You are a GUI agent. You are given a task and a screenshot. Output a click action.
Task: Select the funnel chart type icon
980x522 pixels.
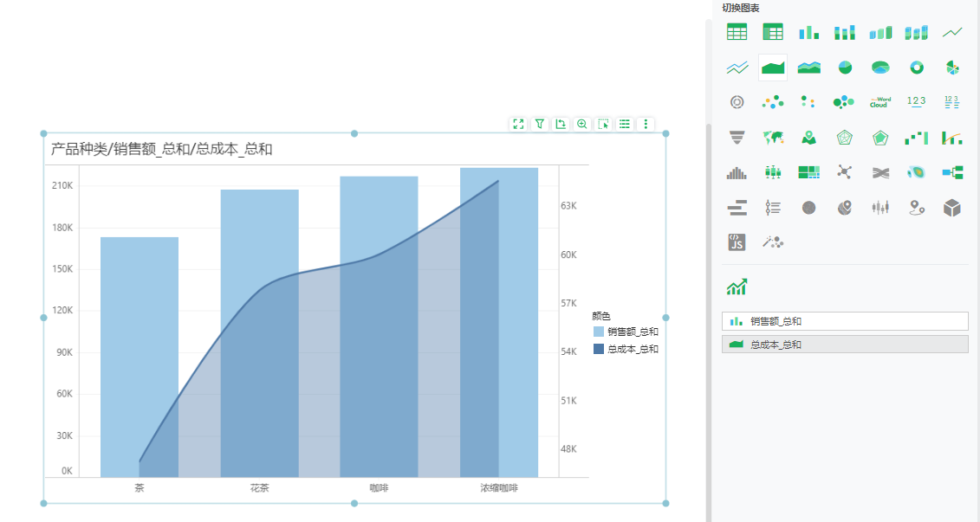click(x=737, y=138)
